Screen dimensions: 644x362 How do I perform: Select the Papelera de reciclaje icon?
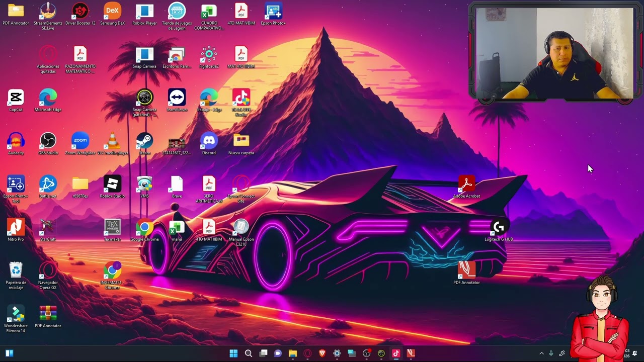pyautogui.click(x=16, y=276)
